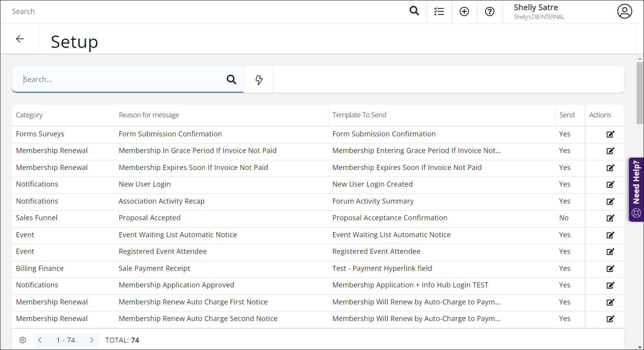Open the help question mark icon
The height and width of the screenshot is (350, 644).
[x=490, y=12]
